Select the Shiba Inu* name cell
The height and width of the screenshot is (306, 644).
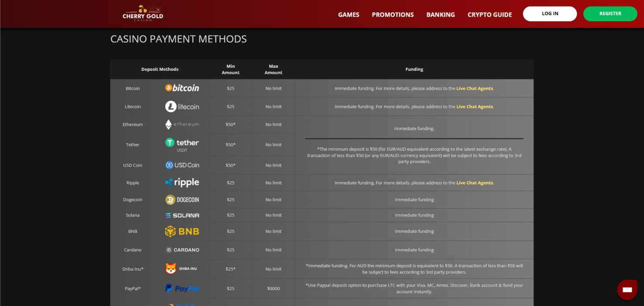pyautogui.click(x=133, y=269)
